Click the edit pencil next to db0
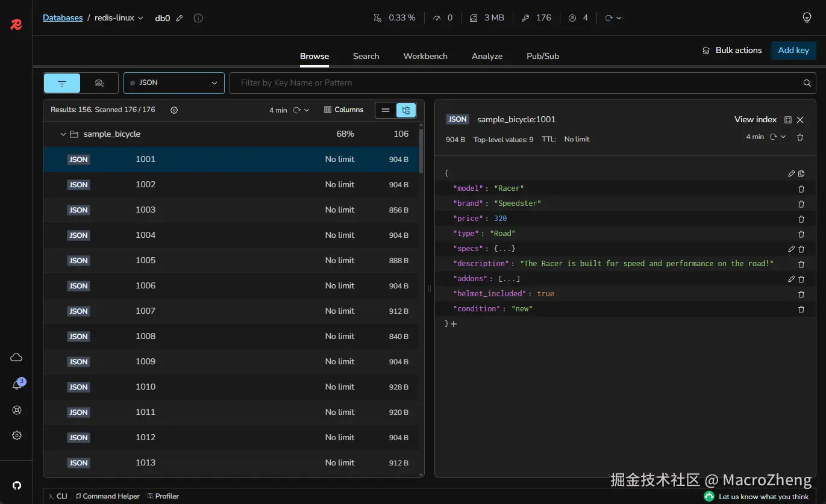The height and width of the screenshot is (504, 826). point(180,18)
